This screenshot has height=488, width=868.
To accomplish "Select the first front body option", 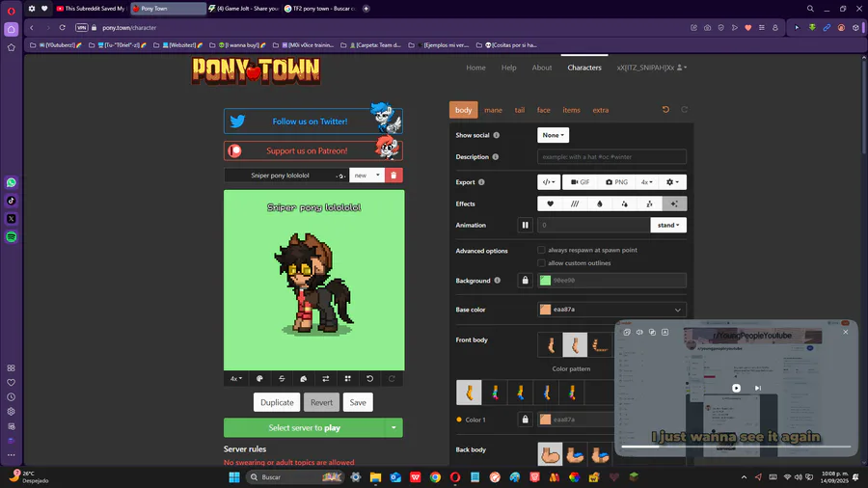I will [550, 344].
